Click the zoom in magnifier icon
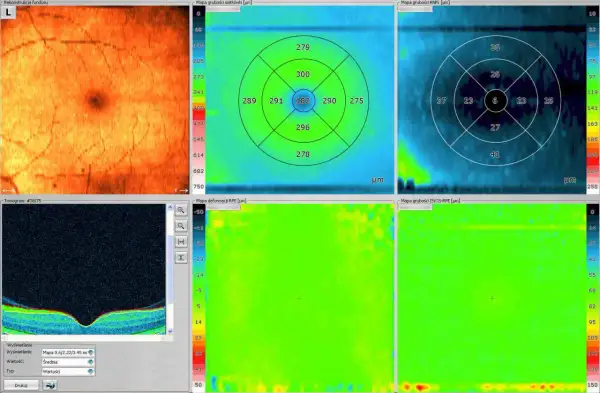The image size is (600, 393). coord(181,210)
